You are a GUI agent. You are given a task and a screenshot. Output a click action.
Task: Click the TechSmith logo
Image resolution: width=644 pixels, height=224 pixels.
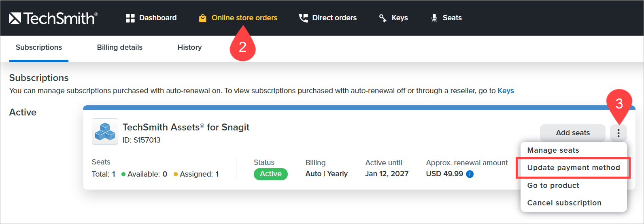pyautogui.click(x=53, y=18)
